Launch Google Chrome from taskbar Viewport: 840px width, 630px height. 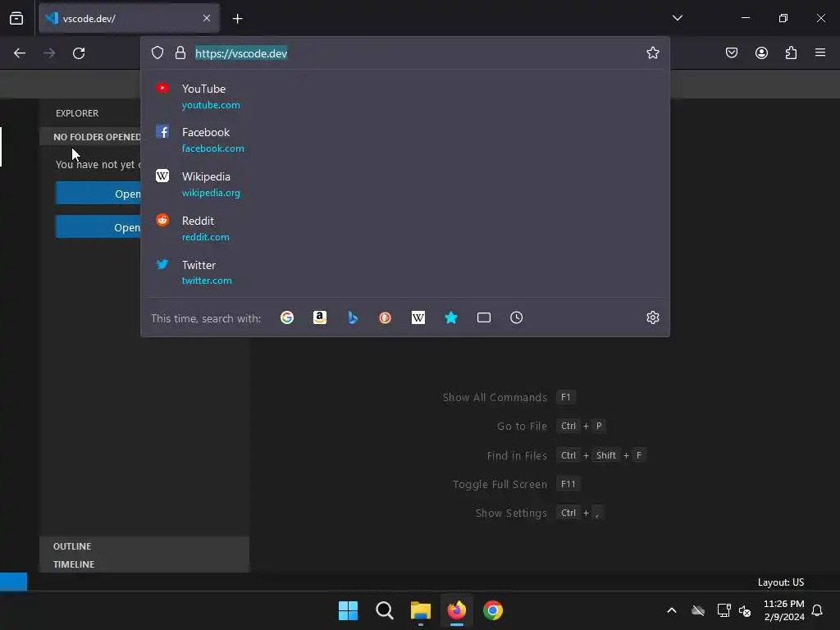coord(493,610)
